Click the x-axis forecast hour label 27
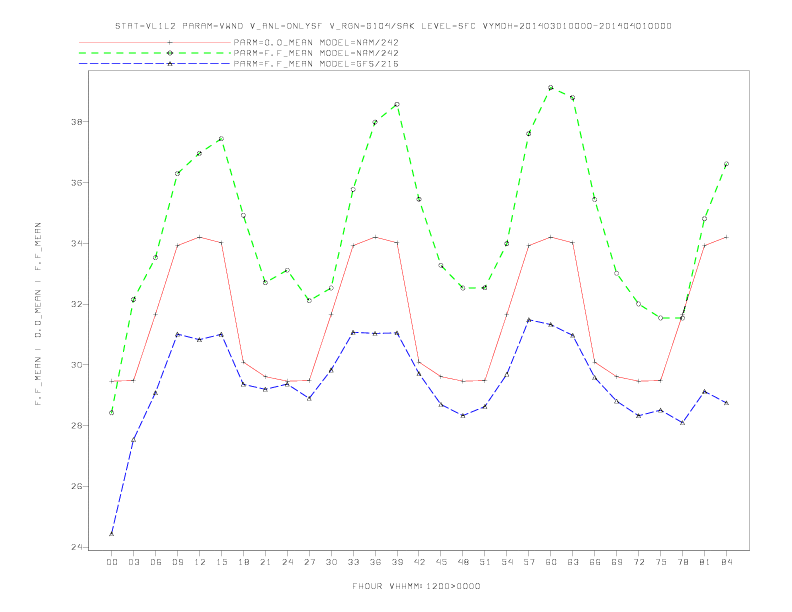The image size is (792, 612). click(x=309, y=562)
